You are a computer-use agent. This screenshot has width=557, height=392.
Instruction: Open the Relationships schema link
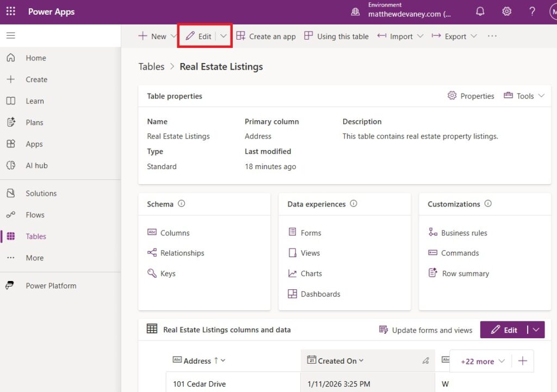(182, 253)
